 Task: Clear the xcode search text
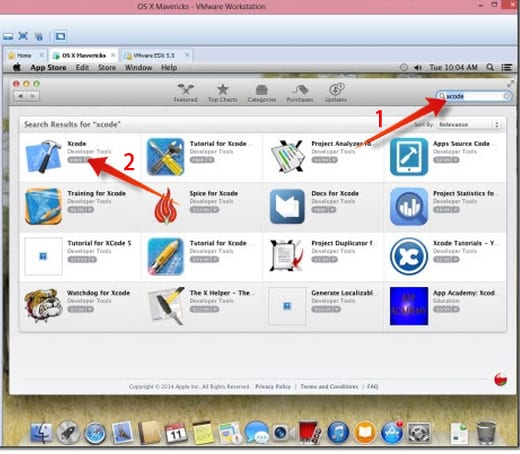coord(506,96)
